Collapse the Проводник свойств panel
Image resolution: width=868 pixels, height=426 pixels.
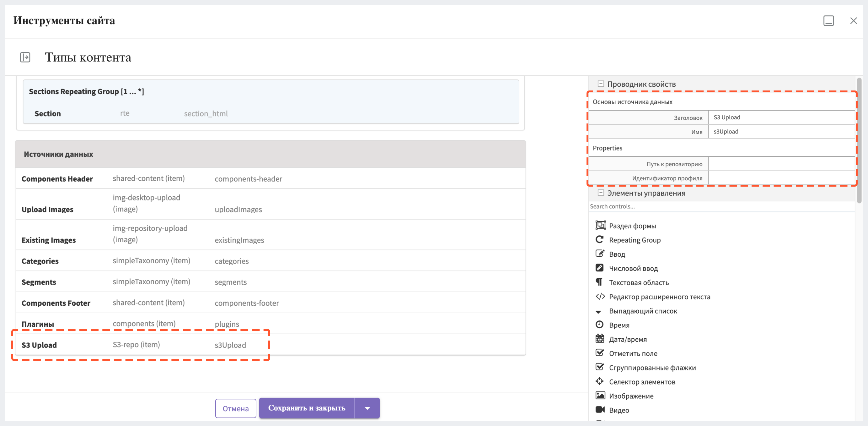coord(600,84)
